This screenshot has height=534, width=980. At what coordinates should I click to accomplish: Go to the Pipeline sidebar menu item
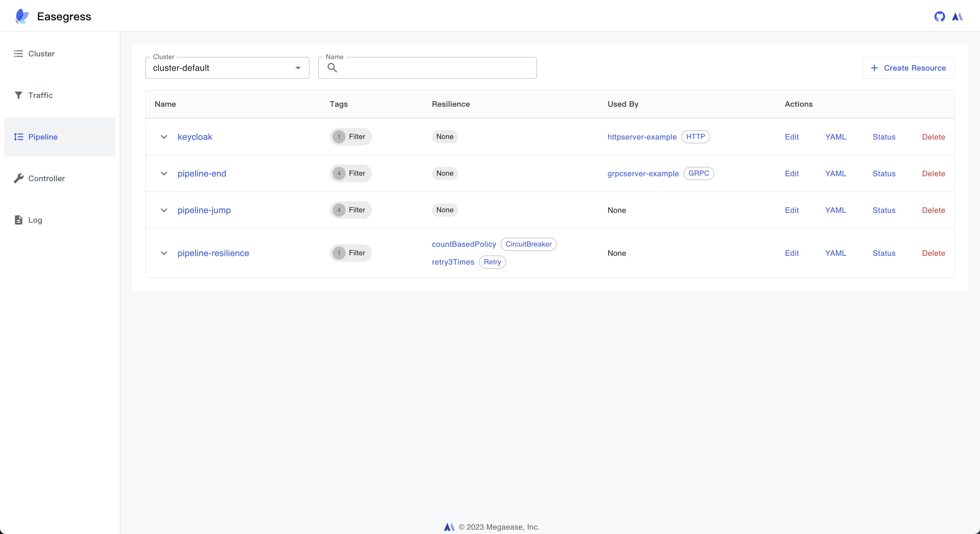[43, 137]
